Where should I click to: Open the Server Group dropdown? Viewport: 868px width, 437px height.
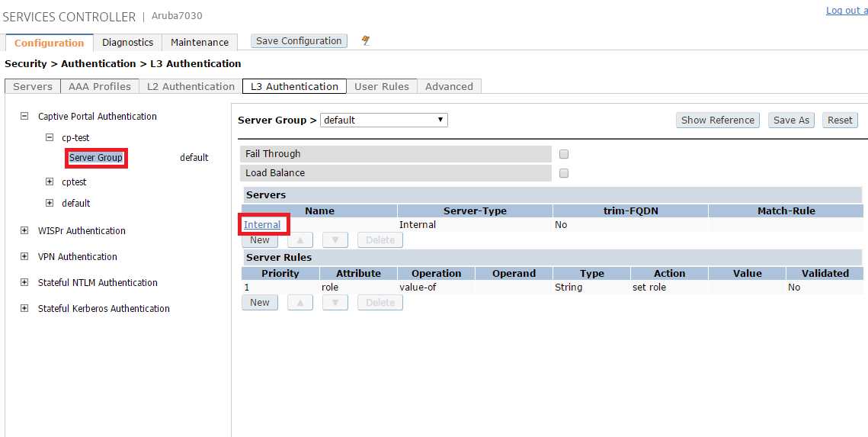coord(383,120)
